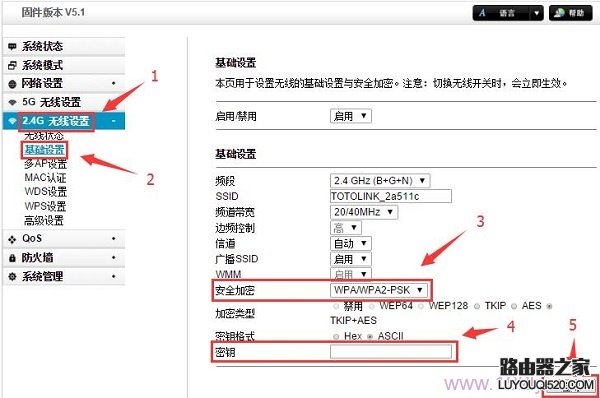The height and width of the screenshot is (398, 600).
Task: Select the ASCII key format radio
Action: pos(370,337)
